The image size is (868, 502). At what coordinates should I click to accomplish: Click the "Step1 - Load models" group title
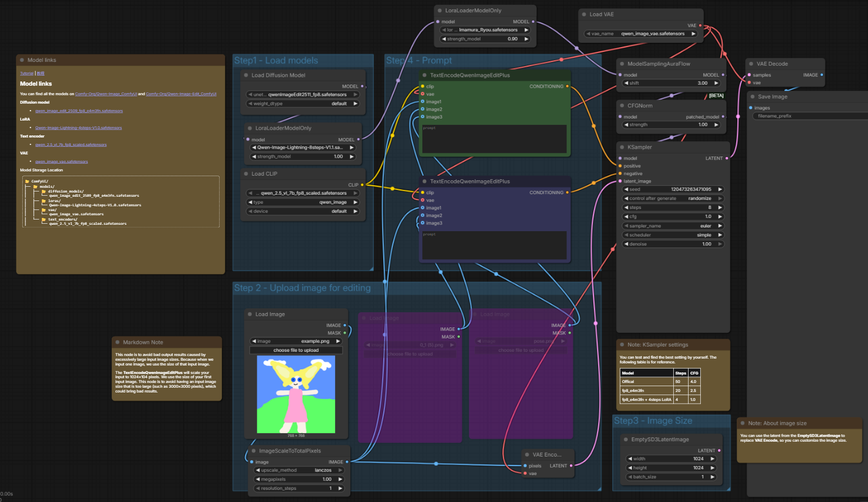pos(276,61)
